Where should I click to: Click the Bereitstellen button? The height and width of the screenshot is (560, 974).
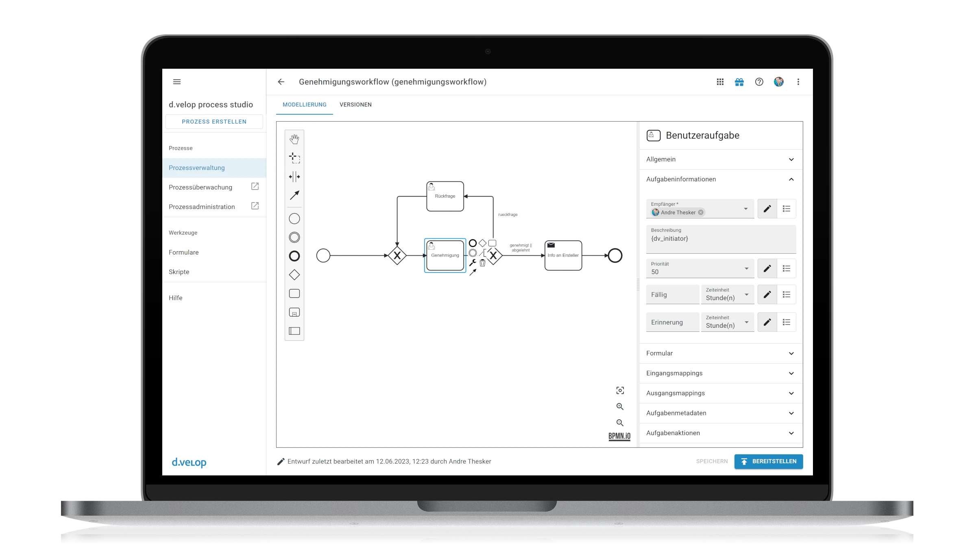coord(768,461)
